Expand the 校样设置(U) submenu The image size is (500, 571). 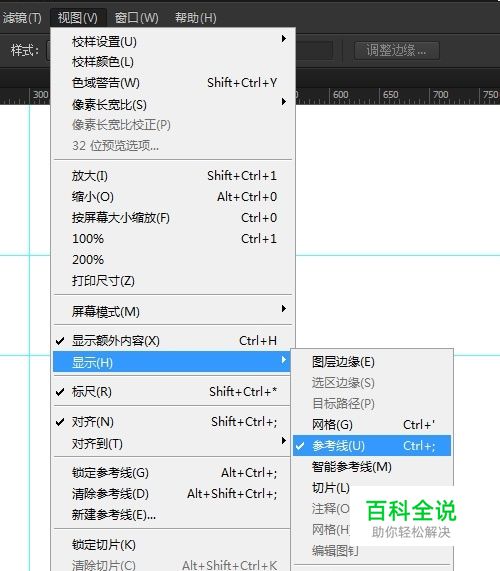coord(172,42)
